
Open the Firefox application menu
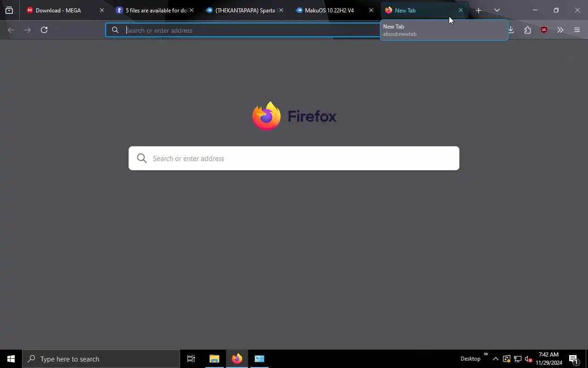[577, 30]
